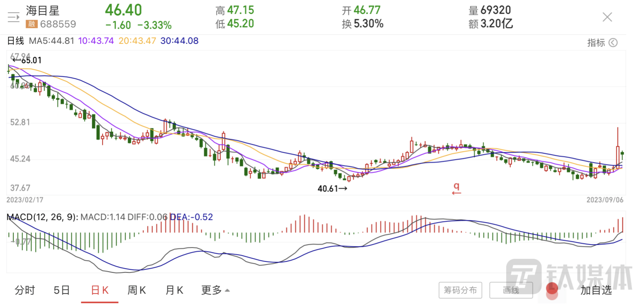Expand the 指标 indicator panel
Image resolution: width=644 pixels, height=306 pixels.
[x=596, y=43]
